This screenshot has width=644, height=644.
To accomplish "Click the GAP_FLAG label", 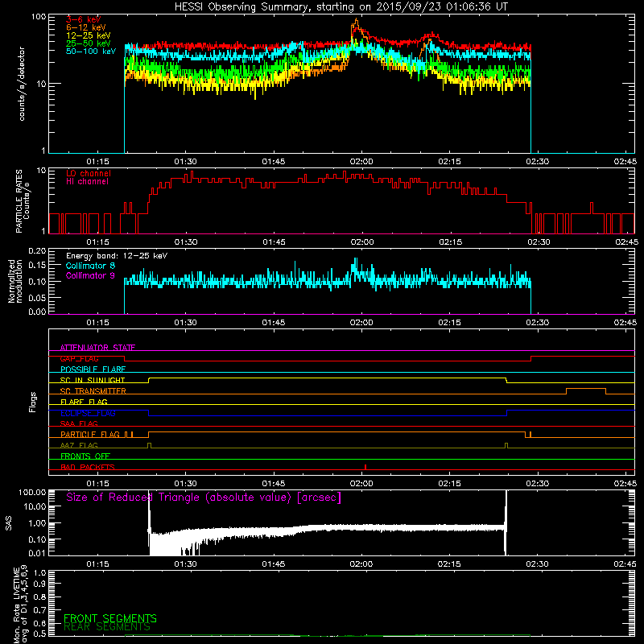I will [79, 358].
